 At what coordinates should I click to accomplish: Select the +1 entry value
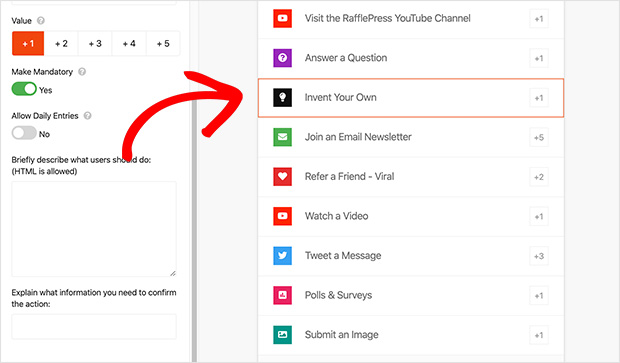tap(28, 43)
